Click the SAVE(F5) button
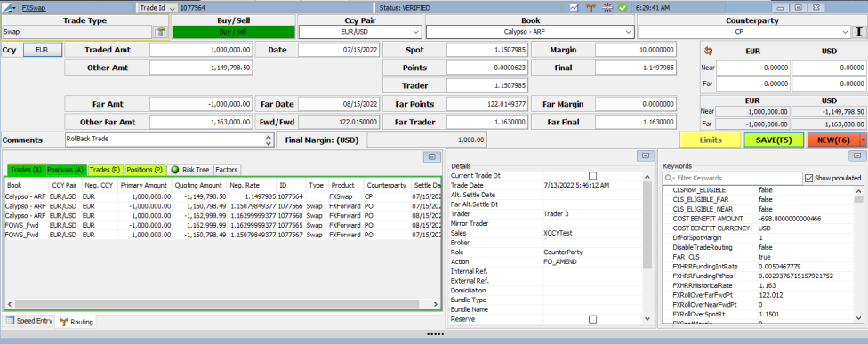 [x=774, y=140]
